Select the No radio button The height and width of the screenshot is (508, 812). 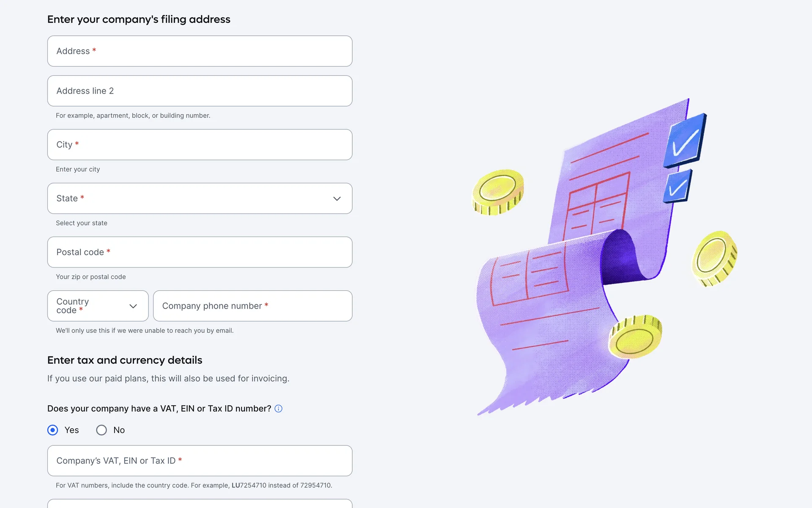tap(101, 430)
